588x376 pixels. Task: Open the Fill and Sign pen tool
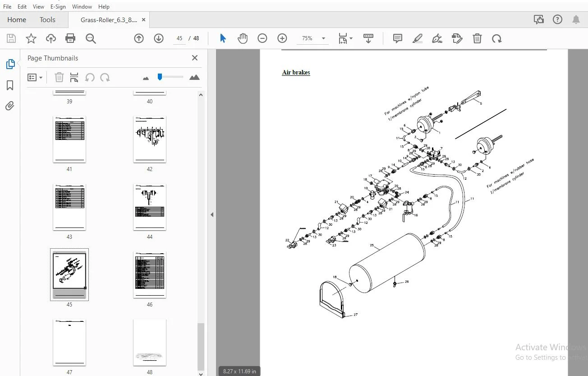pos(437,39)
